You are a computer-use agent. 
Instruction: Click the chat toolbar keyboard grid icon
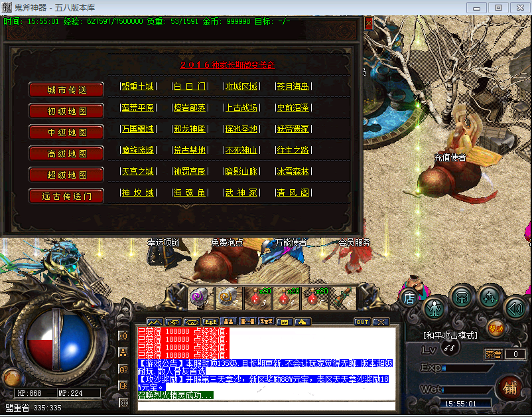[x=285, y=321]
